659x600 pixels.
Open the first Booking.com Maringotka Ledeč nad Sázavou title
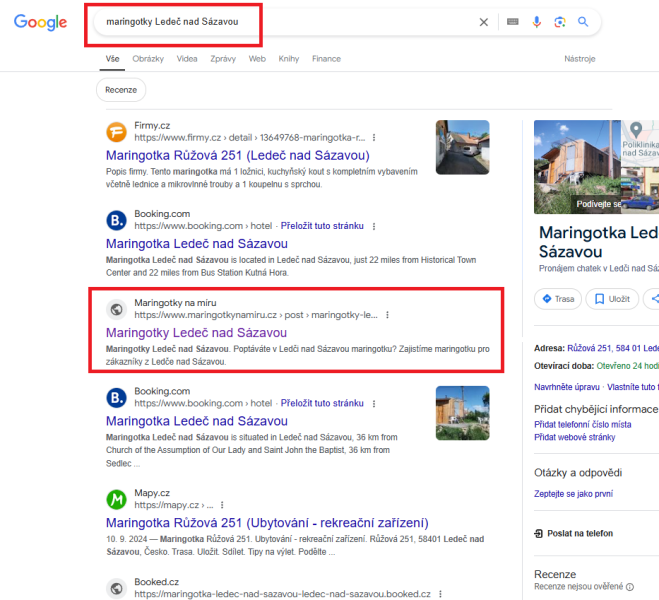(197, 244)
